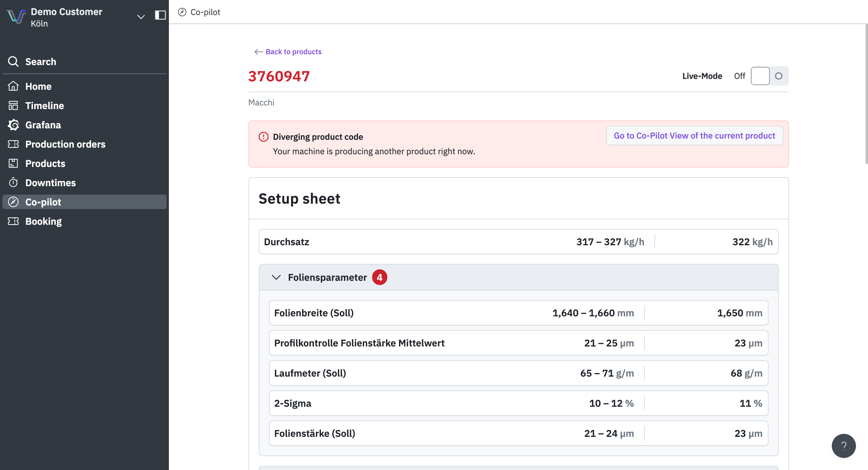
Task: Click the Search magnifier icon
Action: click(13, 61)
